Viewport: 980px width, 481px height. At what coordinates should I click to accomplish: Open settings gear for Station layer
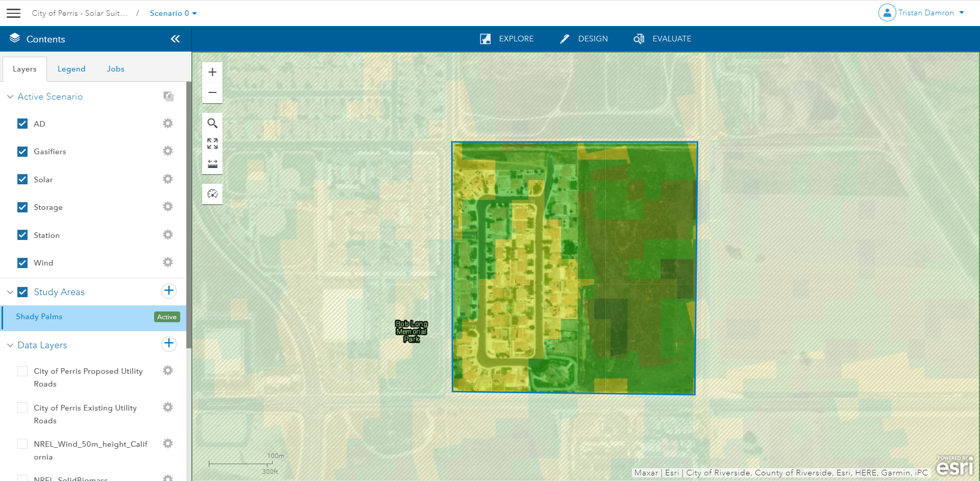(x=168, y=235)
